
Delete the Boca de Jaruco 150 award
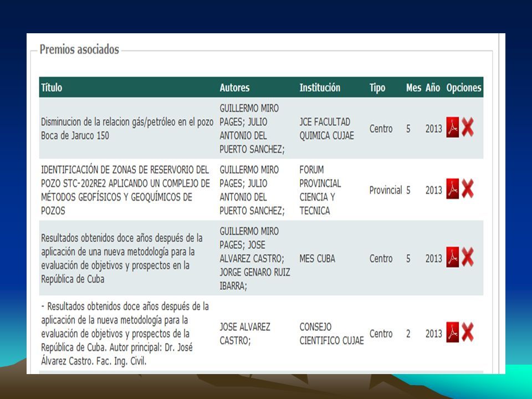(468, 127)
